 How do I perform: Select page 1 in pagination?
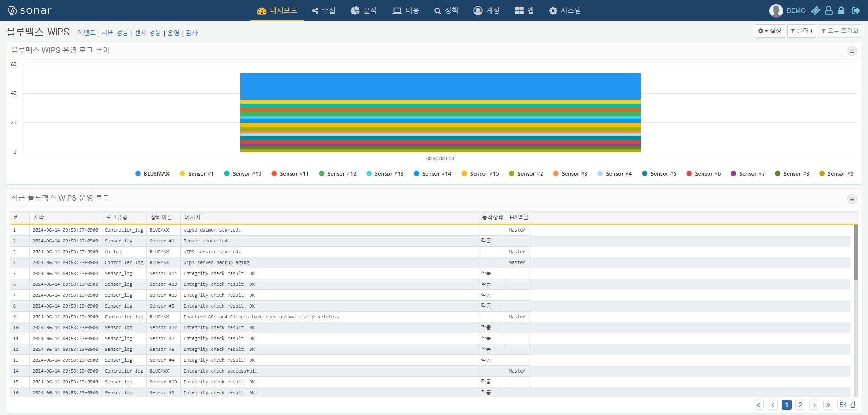tap(787, 405)
